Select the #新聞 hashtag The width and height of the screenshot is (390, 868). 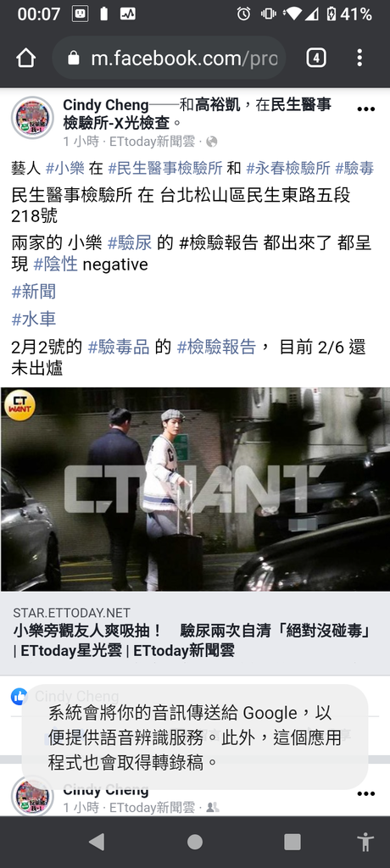[34, 292]
